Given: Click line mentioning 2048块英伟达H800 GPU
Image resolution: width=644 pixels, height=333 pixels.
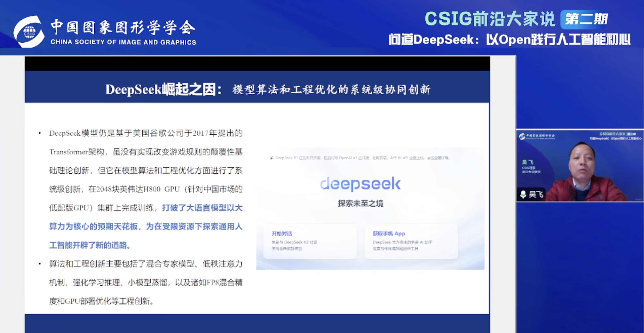Looking at the screenshot, I should [x=146, y=189].
